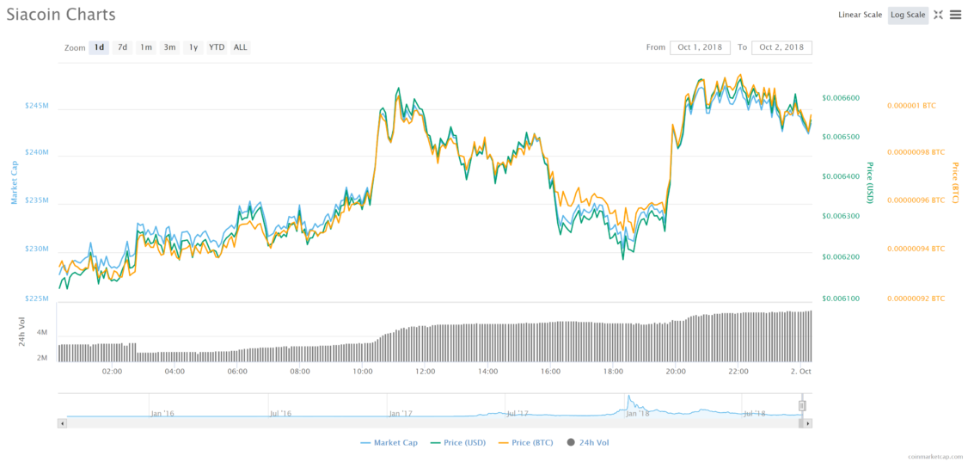This screenshot has width=980, height=462.
Task: Set zoom to 1y
Action: 193,47
